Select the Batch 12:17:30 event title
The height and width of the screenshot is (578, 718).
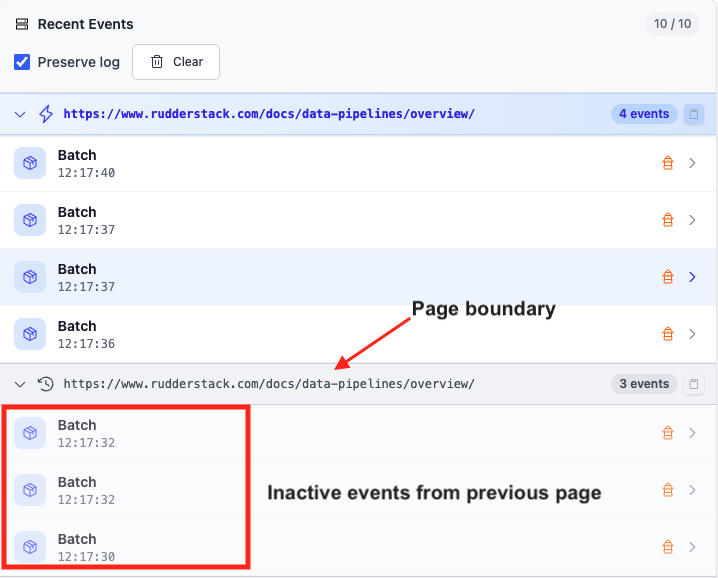[x=77, y=539]
